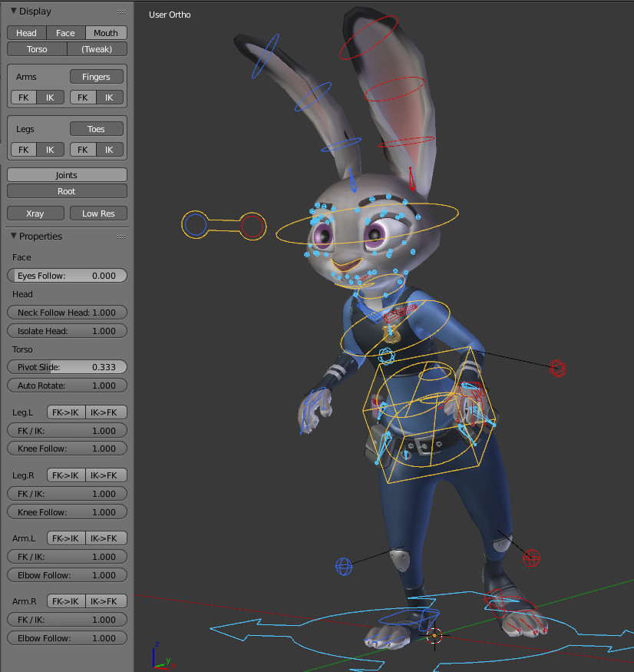
Task: Toggle Xray display button
Action: tap(35, 214)
